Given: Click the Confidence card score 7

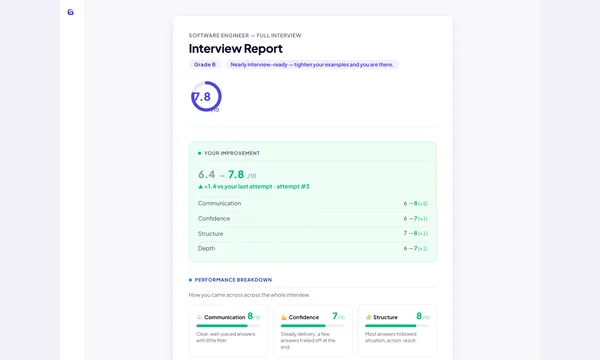Looking at the screenshot, I should [x=335, y=316].
